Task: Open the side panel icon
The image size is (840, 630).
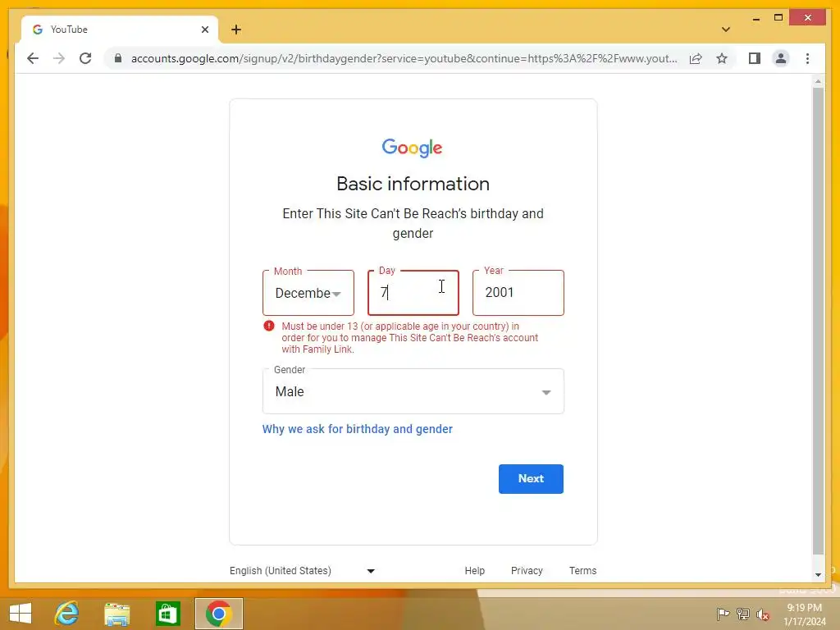Action: click(755, 58)
